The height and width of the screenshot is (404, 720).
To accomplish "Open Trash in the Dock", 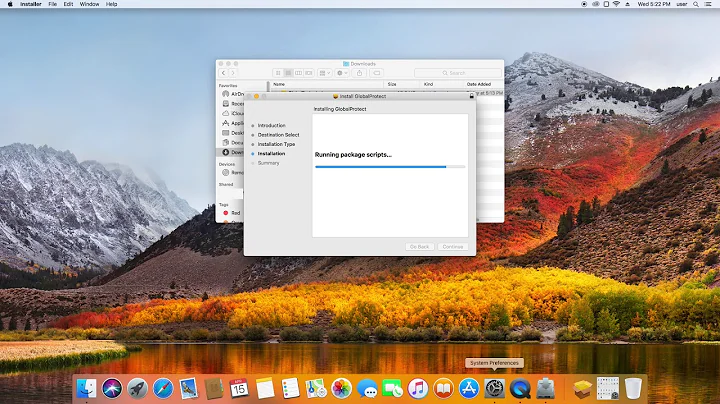I will click(633, 389).
